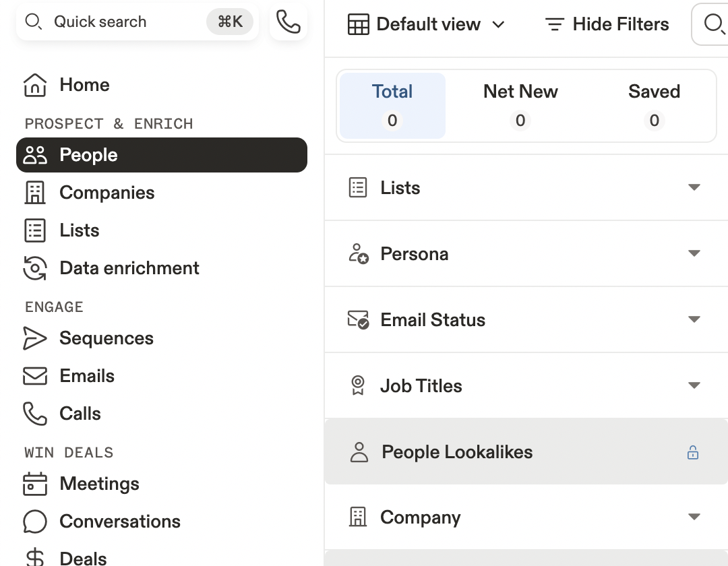This screenshot has height=566, width=728.
Task: Click the Companies building icon in sidebar
Action: pos(35,193)
